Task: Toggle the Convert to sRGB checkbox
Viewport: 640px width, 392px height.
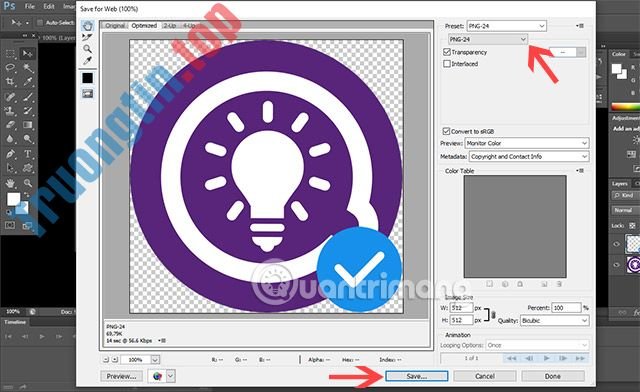Action: point(447,131)
